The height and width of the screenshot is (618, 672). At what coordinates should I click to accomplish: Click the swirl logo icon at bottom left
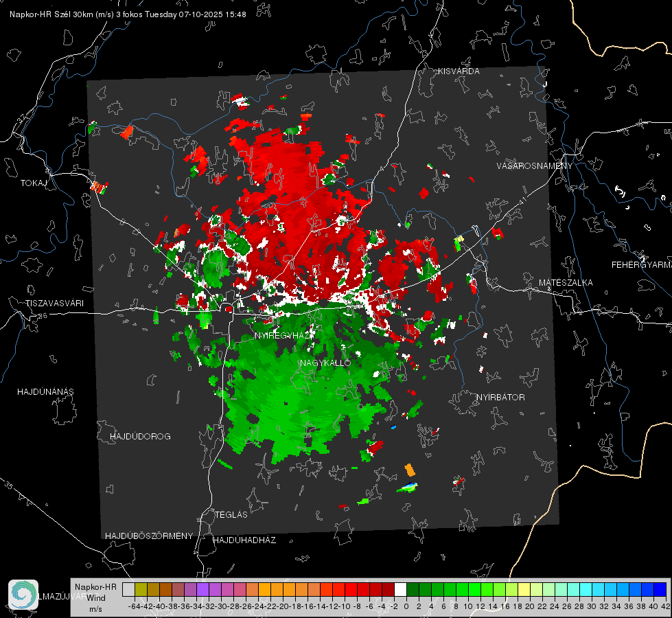pyautogui.click(x=23, y=595)
